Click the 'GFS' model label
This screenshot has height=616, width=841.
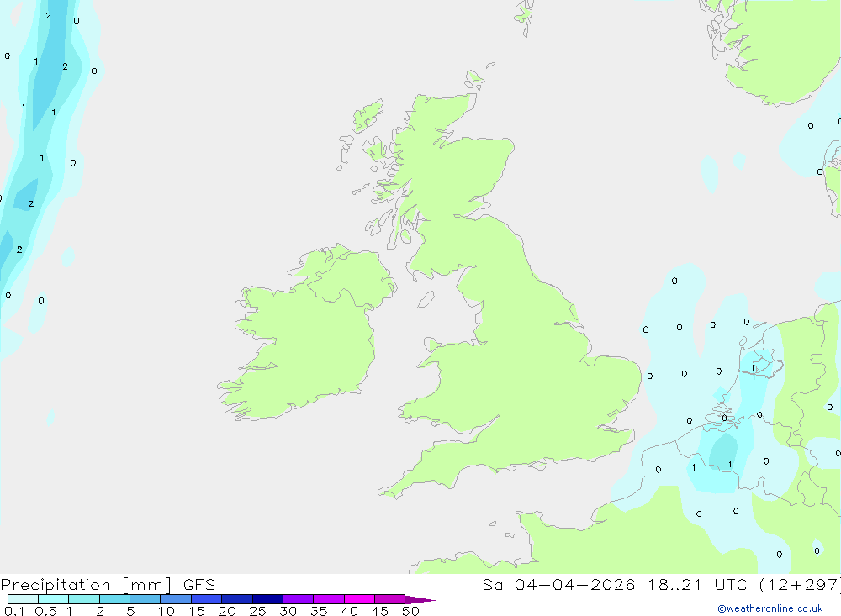[x=199, y=585]
